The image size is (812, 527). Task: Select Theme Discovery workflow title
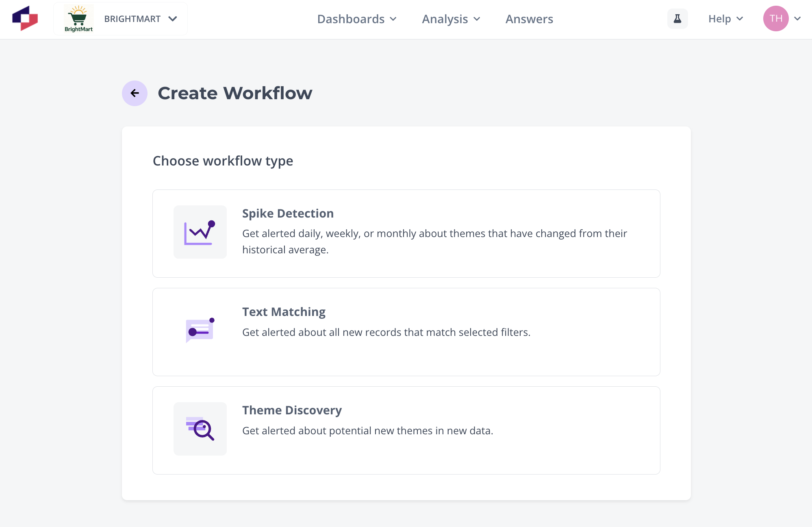tap(292, 410)
